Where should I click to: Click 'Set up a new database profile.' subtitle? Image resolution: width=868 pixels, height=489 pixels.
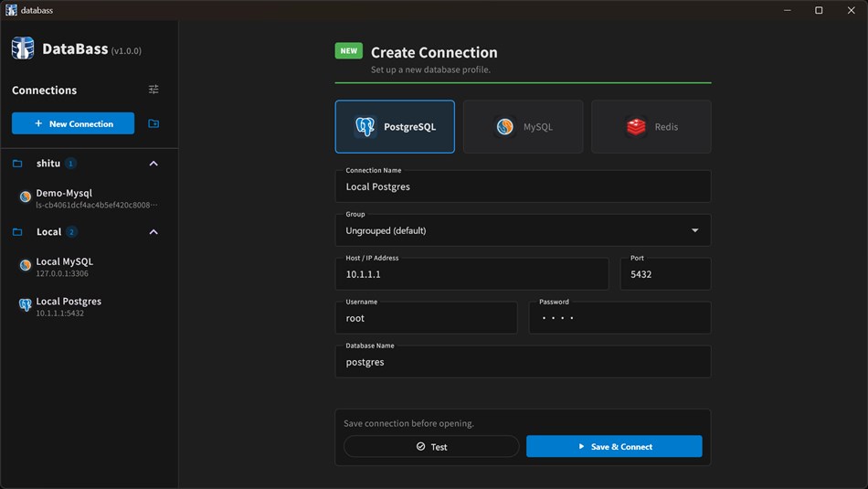[430, 69]
